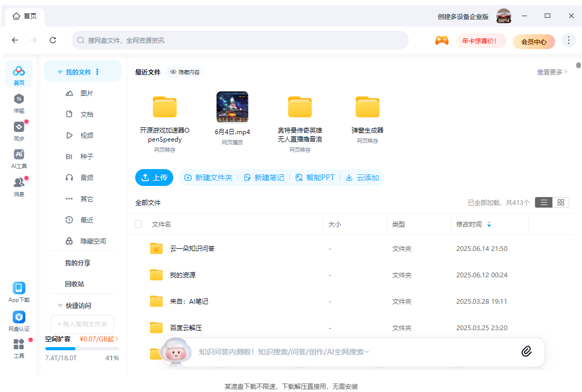Open the 6月4日.mp4 video thumbnail
Screen dimensions: 582x392
pyautogui.click(x=232, y=107)
